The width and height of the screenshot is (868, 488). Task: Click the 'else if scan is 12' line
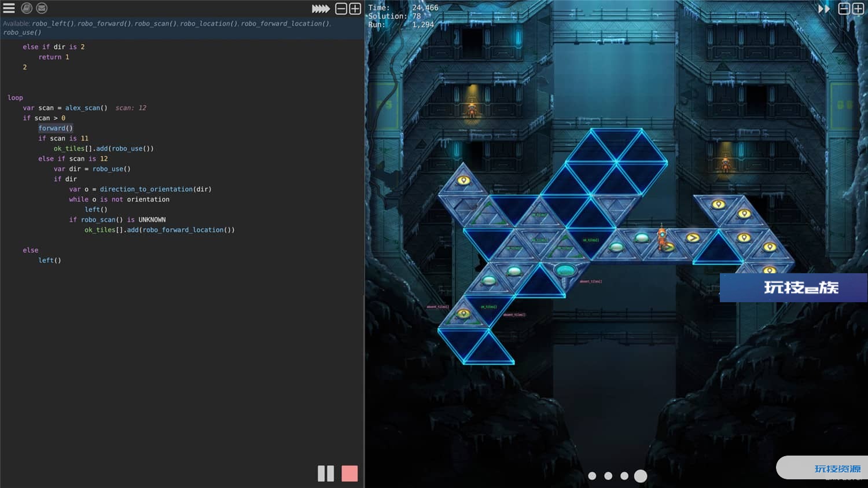click(73, 159)
